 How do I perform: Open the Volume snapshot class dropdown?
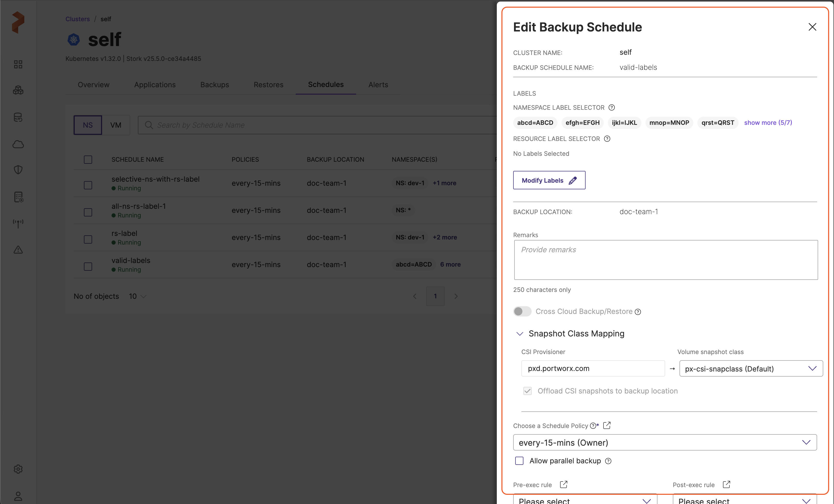751,369
